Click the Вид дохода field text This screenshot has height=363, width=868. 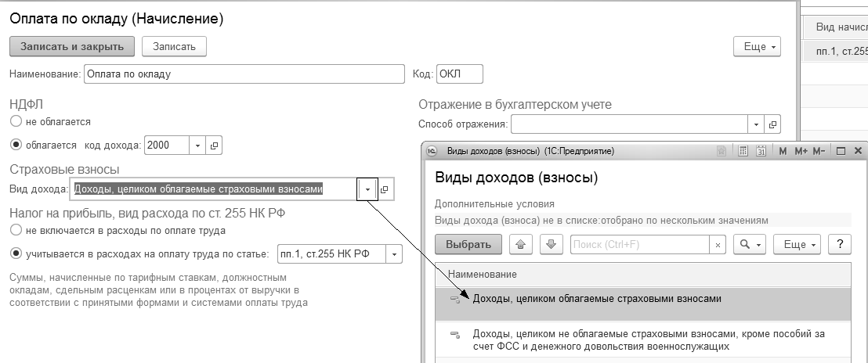coord(198,189)
